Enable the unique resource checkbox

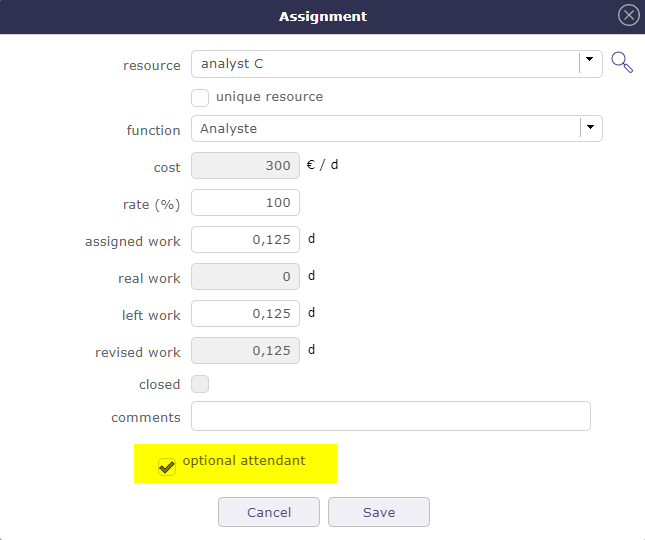tap(200, 97)
